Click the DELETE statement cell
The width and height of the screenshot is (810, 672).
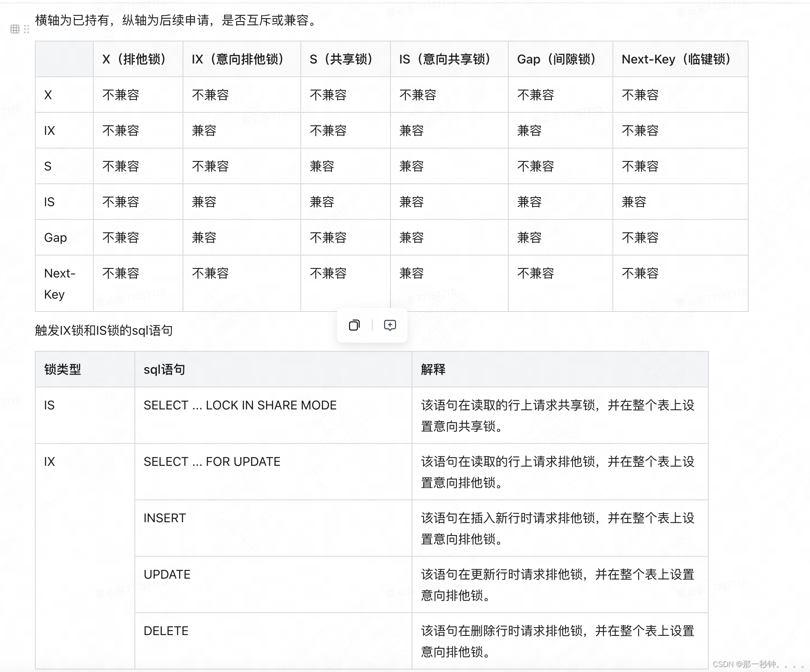(166, 631)
